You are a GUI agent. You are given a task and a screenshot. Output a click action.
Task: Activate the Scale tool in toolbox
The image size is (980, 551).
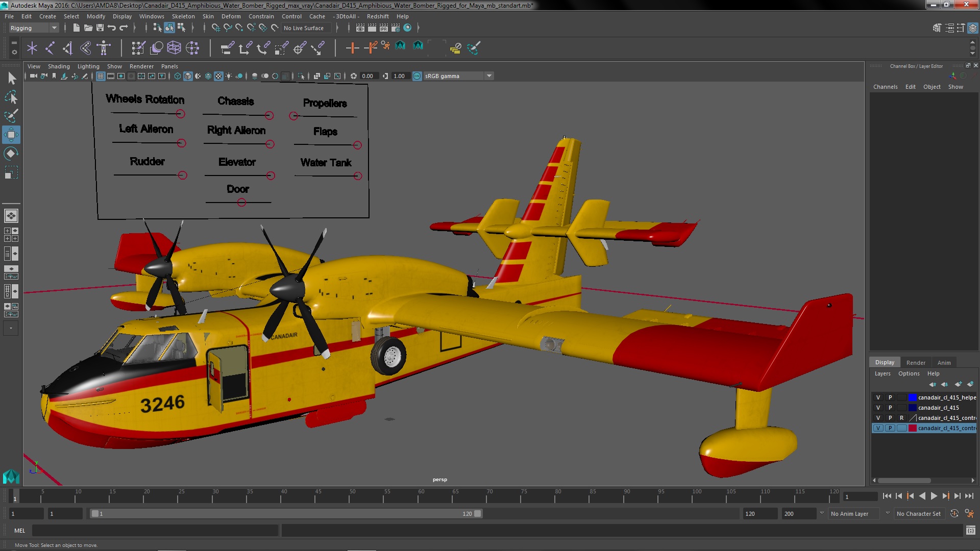11,172
